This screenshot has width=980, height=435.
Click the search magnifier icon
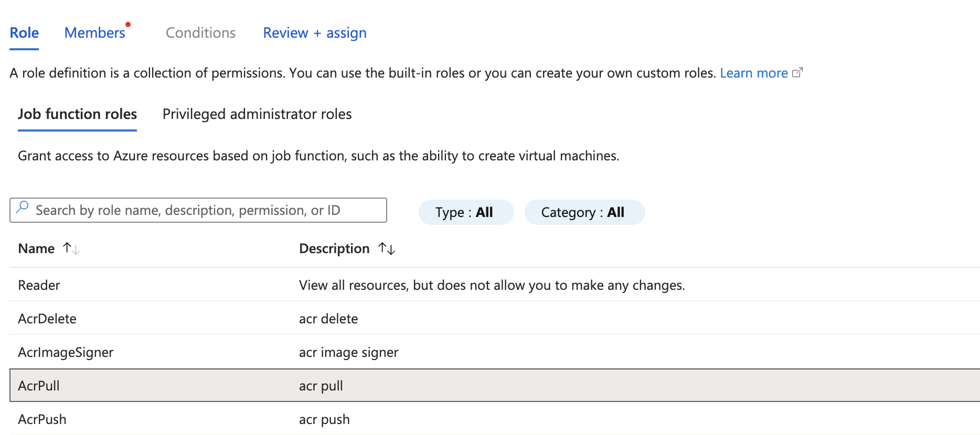(22, 208)
